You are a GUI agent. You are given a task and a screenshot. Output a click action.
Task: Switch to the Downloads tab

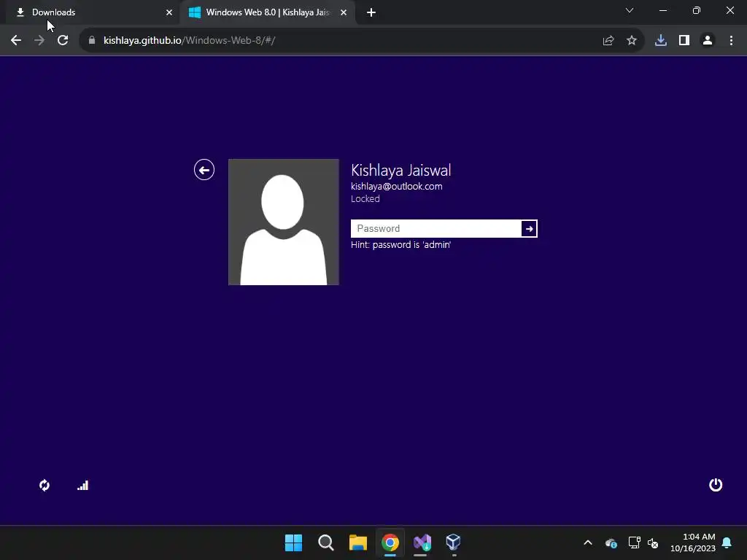tap(90, 12)
